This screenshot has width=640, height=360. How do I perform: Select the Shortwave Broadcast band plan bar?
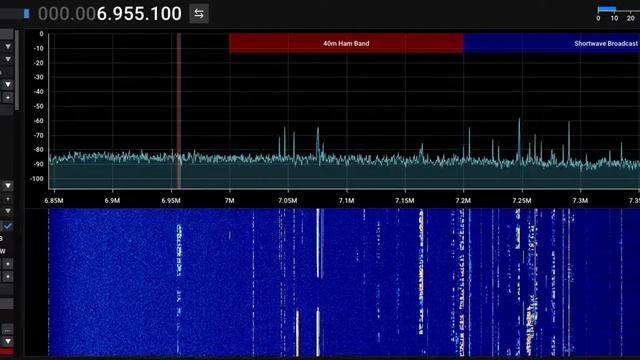[x=551, y=43]
